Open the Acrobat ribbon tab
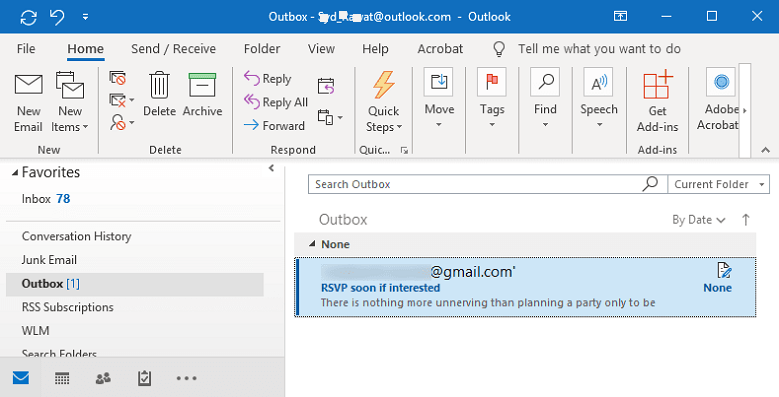 [x=440, y=49]
